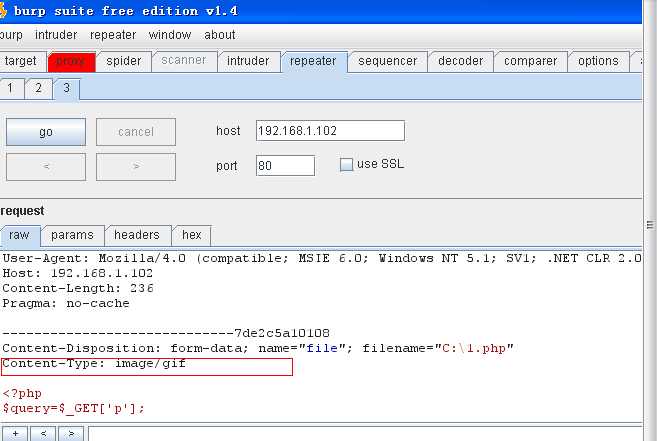Click the multipart boundary 7de2c5a10108 line

point(166,334)
